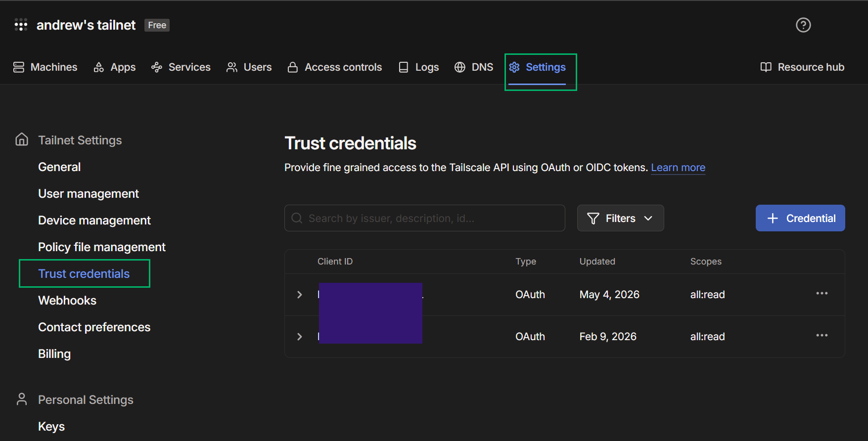Click all:read scope in May 4 row
868x441 pixels.
pyautogui.click(x=708, y=295)
